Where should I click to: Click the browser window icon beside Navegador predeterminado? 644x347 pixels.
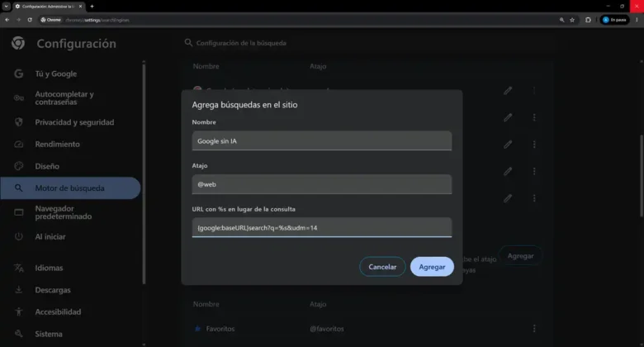click(x=18, y=212)
